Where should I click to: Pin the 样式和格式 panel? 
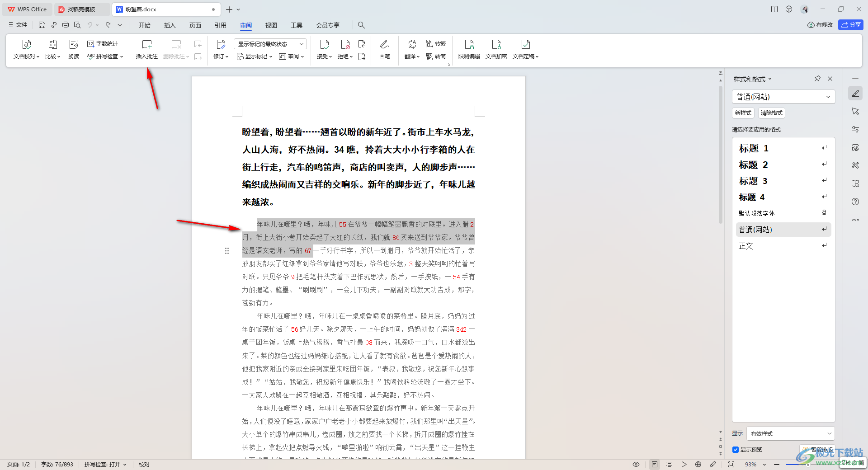pyautogui.click(x=817, y=79)
